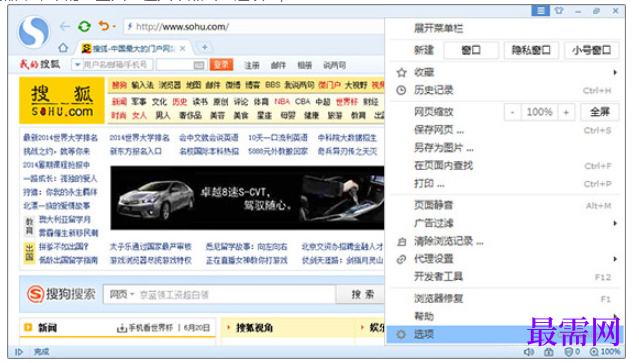Click the star icon beside 收藏
The height and width of the screenshot is (363, 639).
(401, 73)
